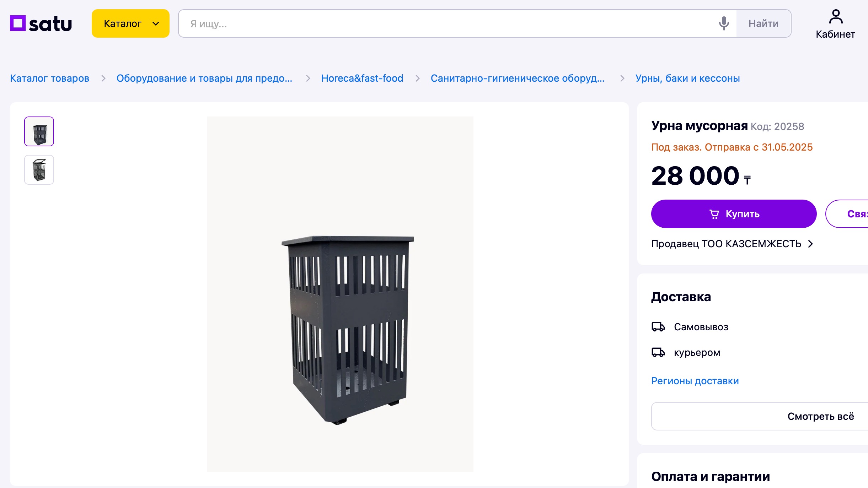Open Оборудование и товары breadcrumb link
This screenshot has width=868, height=488.
pyautogui.click(x=204, y=78)
